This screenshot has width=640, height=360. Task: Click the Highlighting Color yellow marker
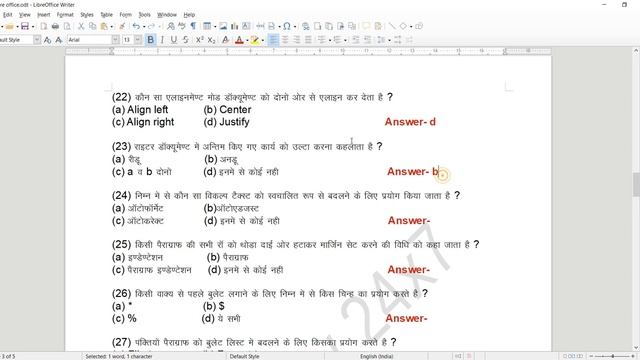coord(255,40)
